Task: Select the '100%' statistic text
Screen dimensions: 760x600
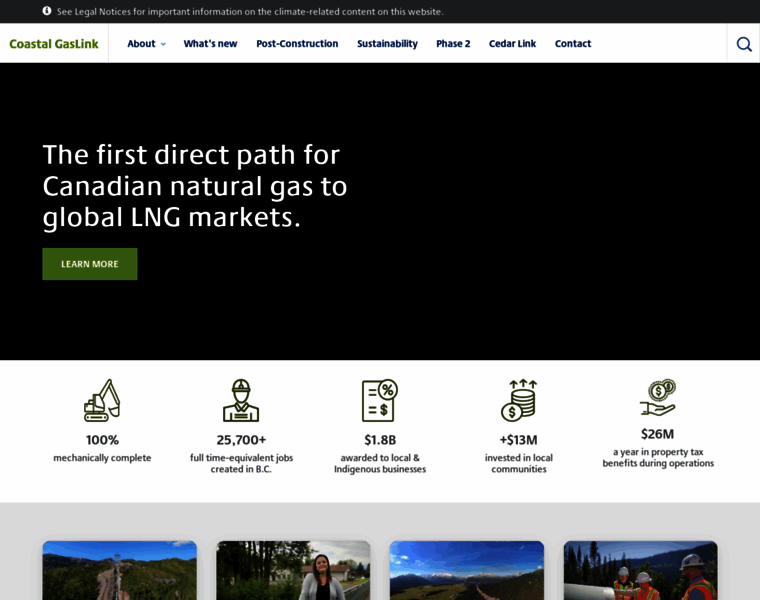Action: tap(102, 440)
